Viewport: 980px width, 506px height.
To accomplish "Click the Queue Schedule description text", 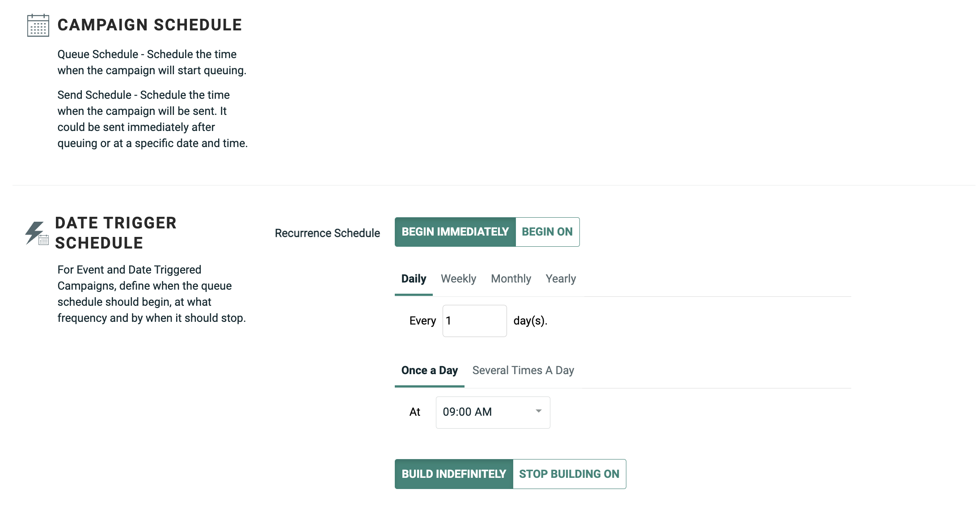I will (152, 62).
